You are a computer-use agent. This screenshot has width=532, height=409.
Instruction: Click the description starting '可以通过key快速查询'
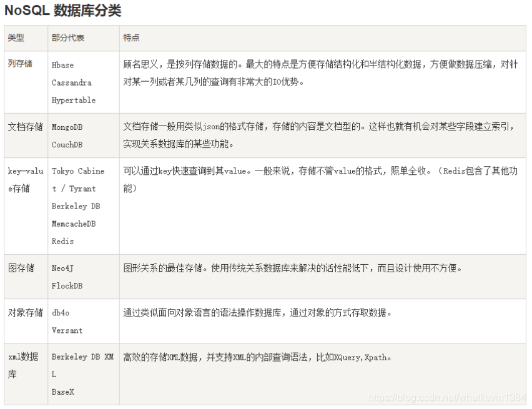click(320, 179)
